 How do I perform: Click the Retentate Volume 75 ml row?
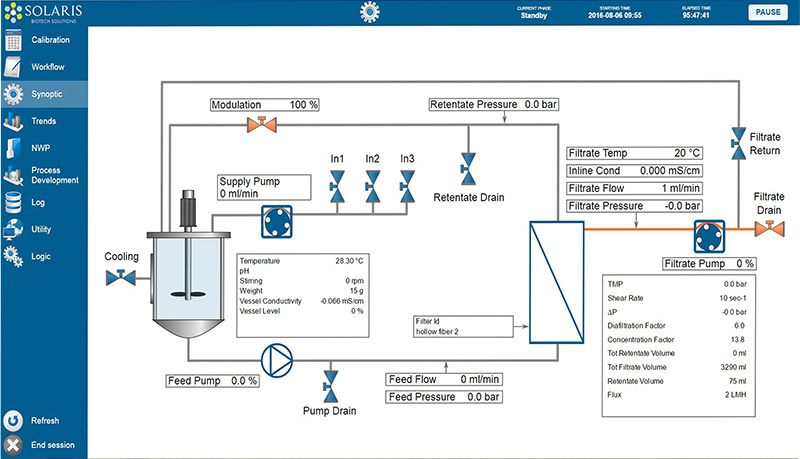coord(677,381)
